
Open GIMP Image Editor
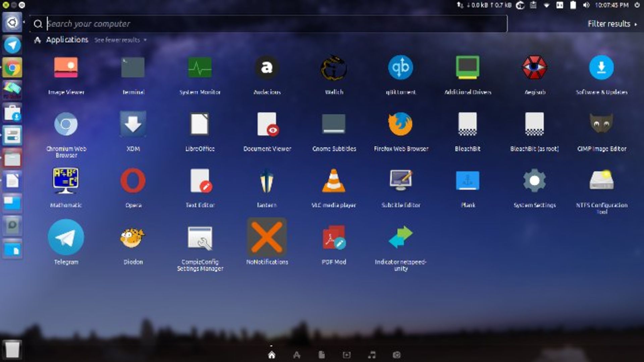click(x=601, y=124)
